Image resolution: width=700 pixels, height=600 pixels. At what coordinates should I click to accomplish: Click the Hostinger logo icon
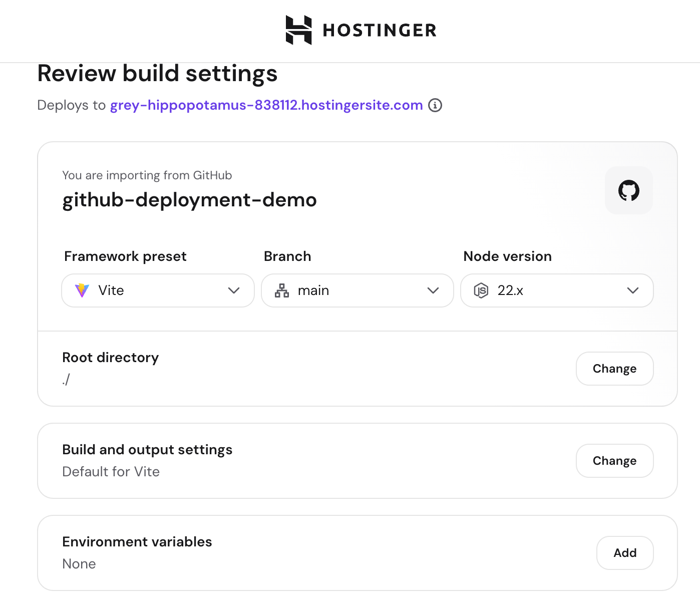pyautogui.click(x=298, y=30)
